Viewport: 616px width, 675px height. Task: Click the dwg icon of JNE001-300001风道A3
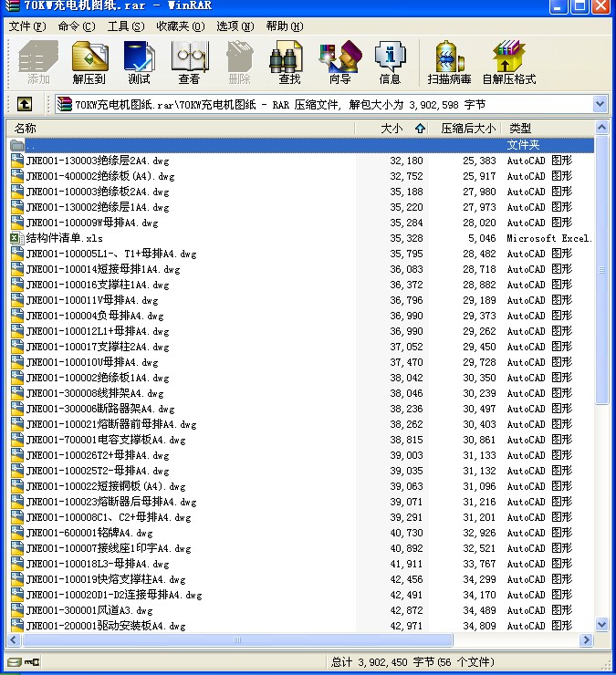tap(16, 610)
